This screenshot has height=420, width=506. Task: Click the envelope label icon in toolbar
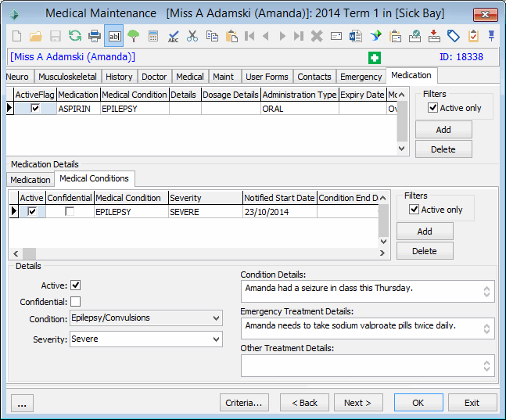pos(336,36)
